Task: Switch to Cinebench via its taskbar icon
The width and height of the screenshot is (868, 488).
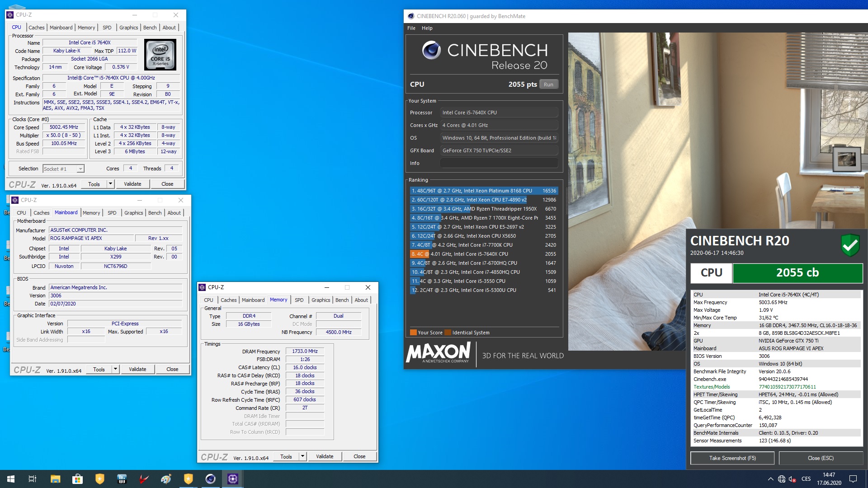Action: [x=210, y=479]
